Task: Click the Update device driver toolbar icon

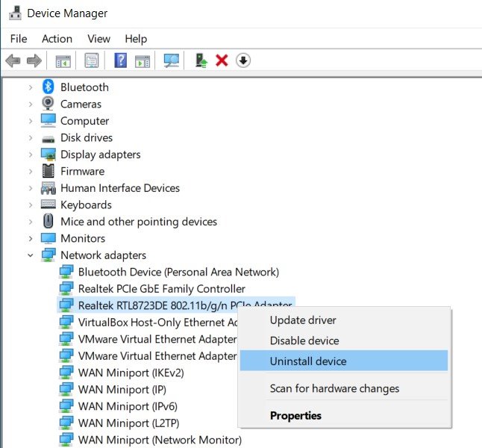Action: click(201, 60)
